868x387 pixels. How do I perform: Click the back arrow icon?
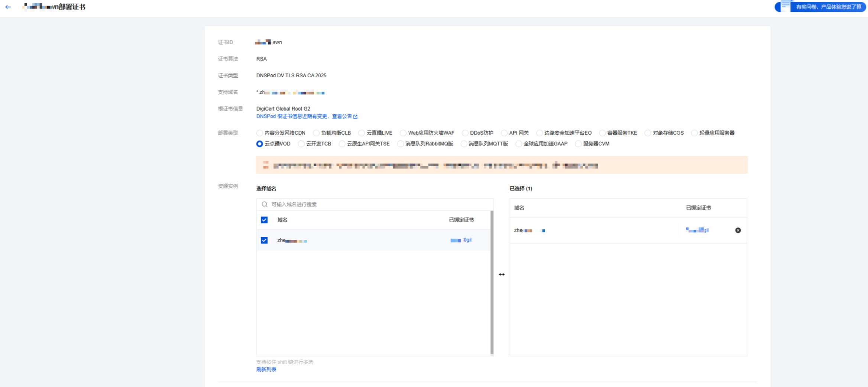[x=8, y=7]
